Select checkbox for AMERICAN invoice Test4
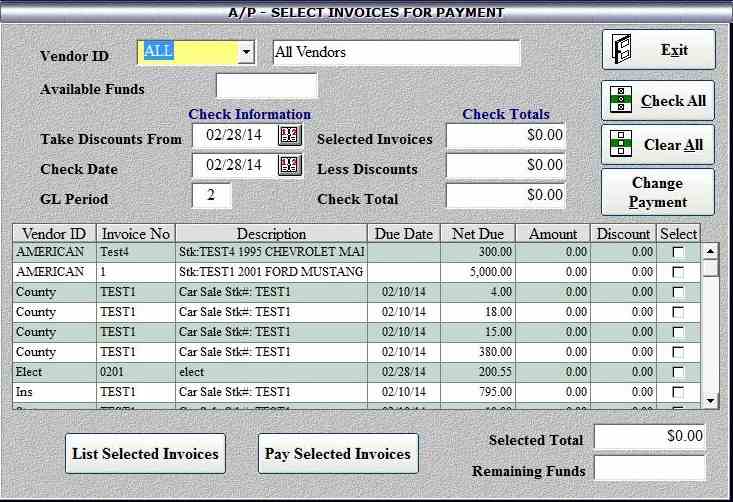This screenshot has width=733, height=502. [x=678, y=252]
